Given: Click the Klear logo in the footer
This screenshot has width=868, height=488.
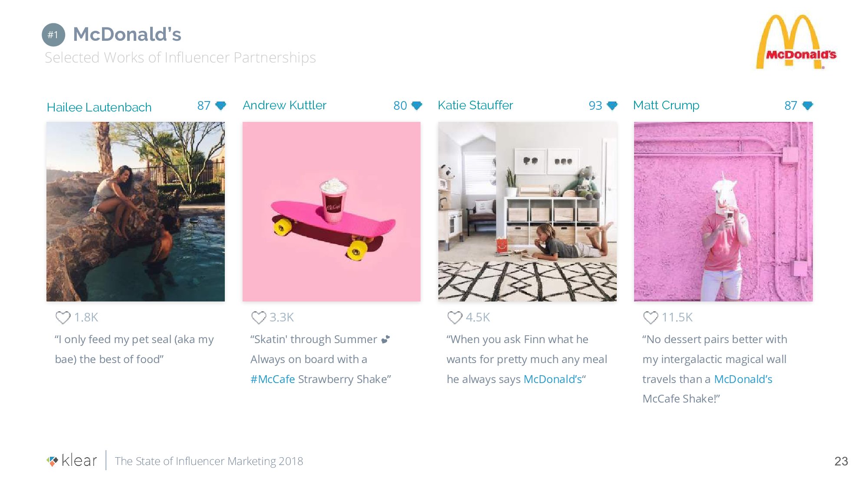Looking at the screenshot, I should (72, 461).
